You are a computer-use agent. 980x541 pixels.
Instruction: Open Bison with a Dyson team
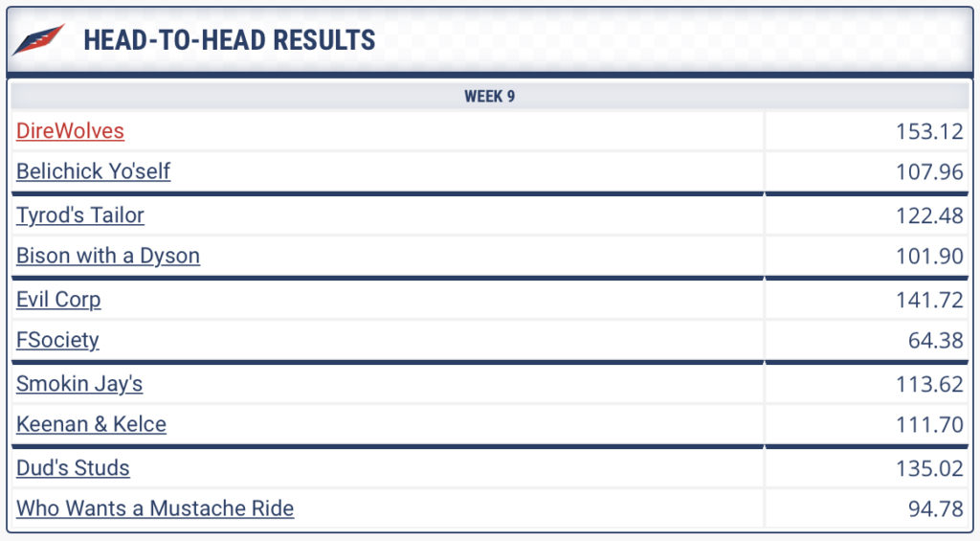point(108,255)
